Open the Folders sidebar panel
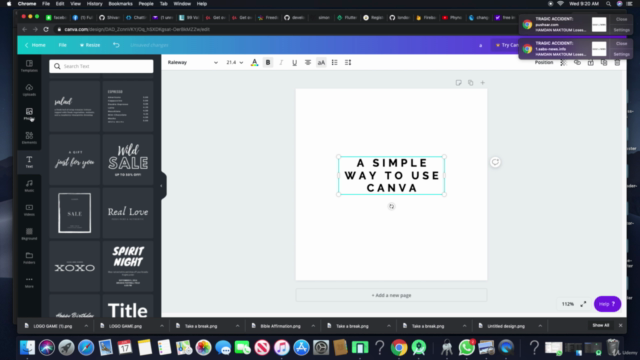The height and width of the screenshot is (360, 640). (29, 258)
